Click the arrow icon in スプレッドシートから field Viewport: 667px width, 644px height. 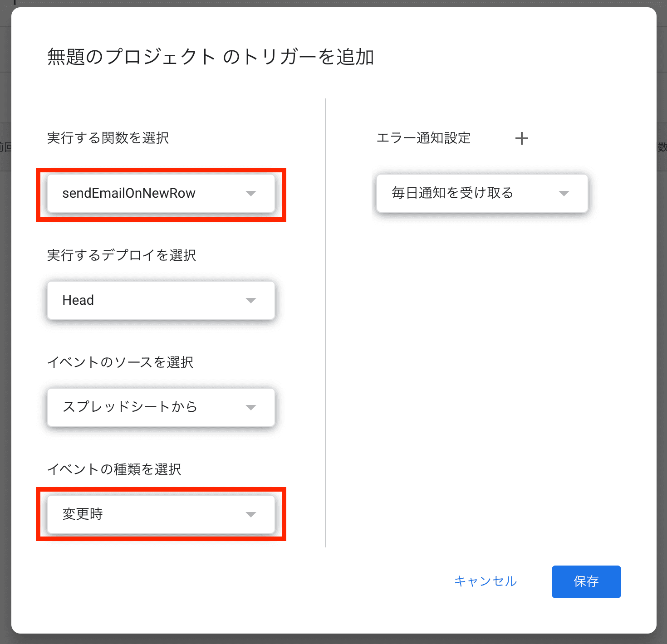tap(250, 407)
